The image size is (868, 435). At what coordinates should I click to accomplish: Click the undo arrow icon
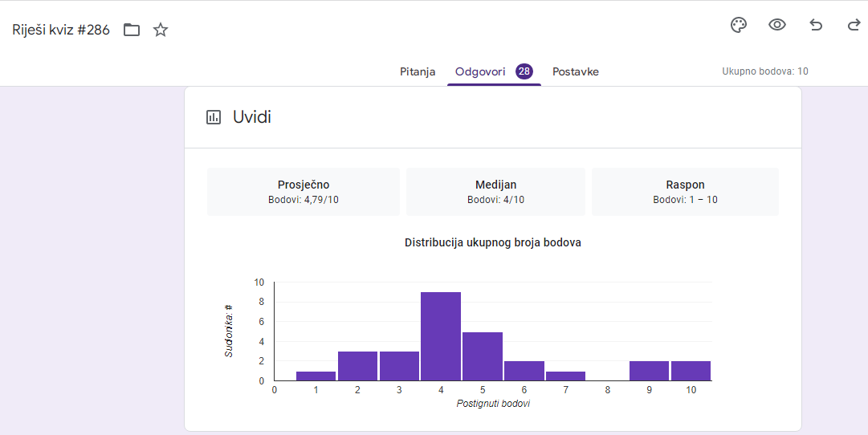pyautogui.click(x=816, y=25)
